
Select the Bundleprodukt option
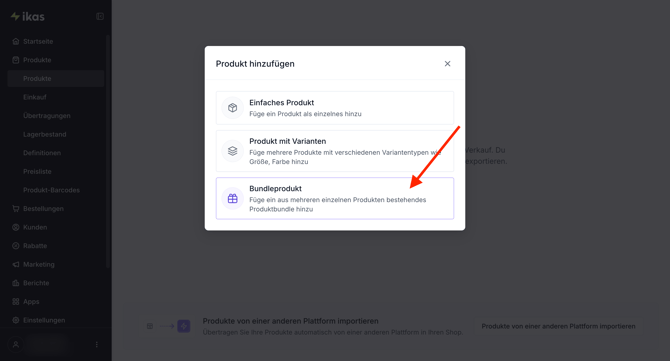click(x=335, y=198)
